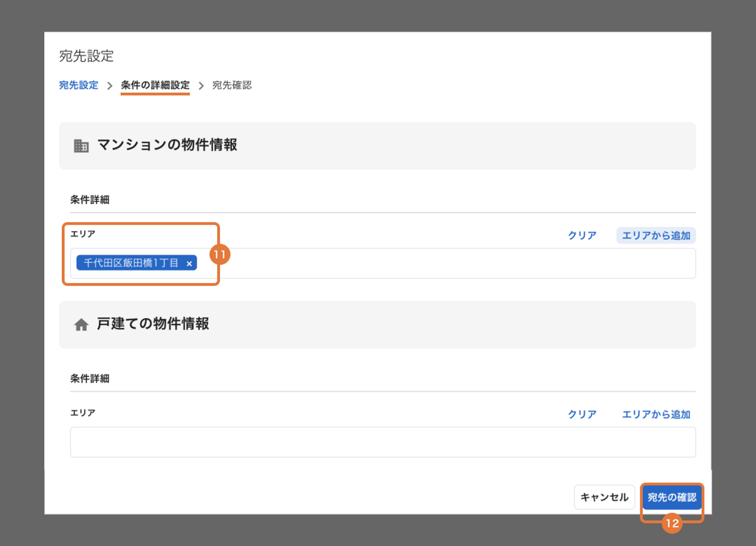This screenshot has width=756, height=546.
Task: Focus the empty detached house area field
Action: point(383,442)
